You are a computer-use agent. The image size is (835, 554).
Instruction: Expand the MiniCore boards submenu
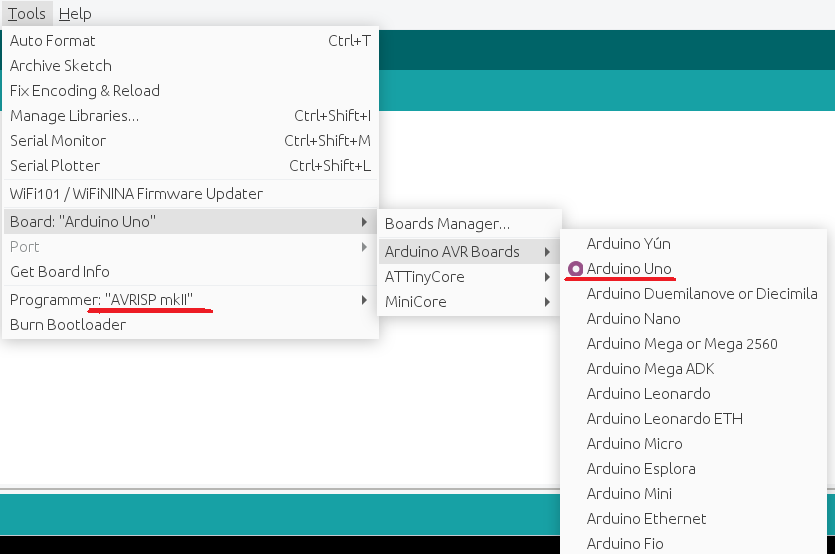coord(469,302)
